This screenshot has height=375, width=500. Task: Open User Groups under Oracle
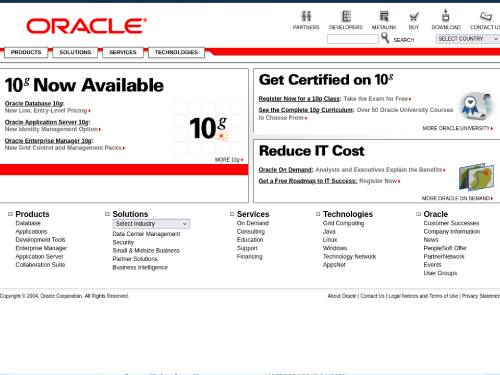click(x=440, y=273)
